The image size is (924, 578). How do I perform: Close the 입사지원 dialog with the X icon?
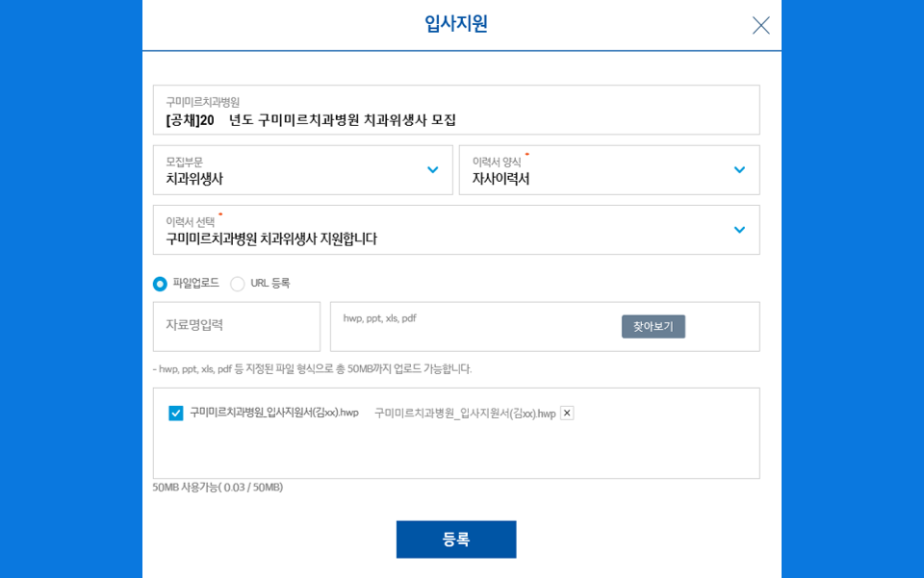(760, 25)
